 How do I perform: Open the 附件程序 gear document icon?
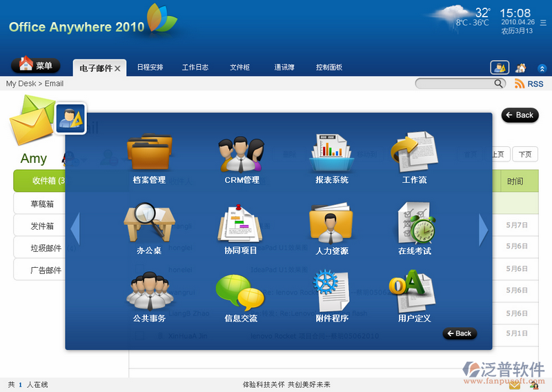pyautogui.click(x=331, y=291)
